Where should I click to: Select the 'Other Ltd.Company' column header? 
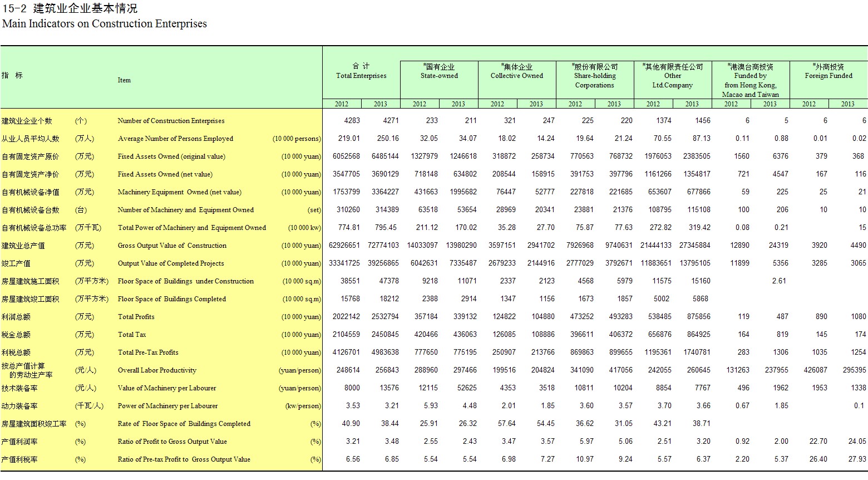[x=673, y=80]
